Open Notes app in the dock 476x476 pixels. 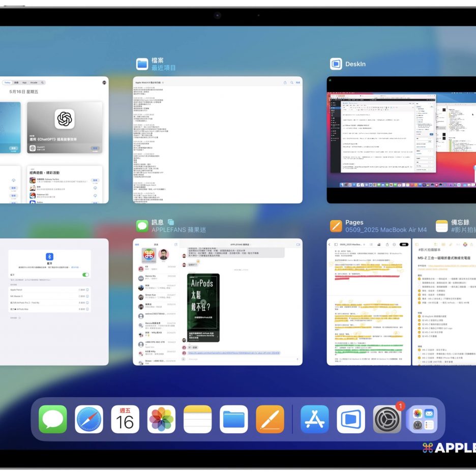click(x=197, y=419)
